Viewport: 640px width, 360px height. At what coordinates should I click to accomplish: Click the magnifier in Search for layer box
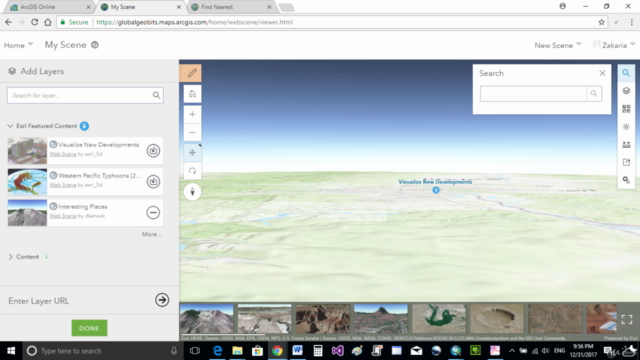tap(156, 96)
